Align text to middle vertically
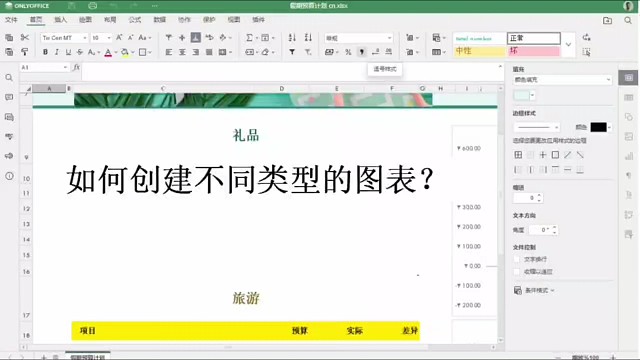This screenshot has height=360, width=640. coord(182,38)
